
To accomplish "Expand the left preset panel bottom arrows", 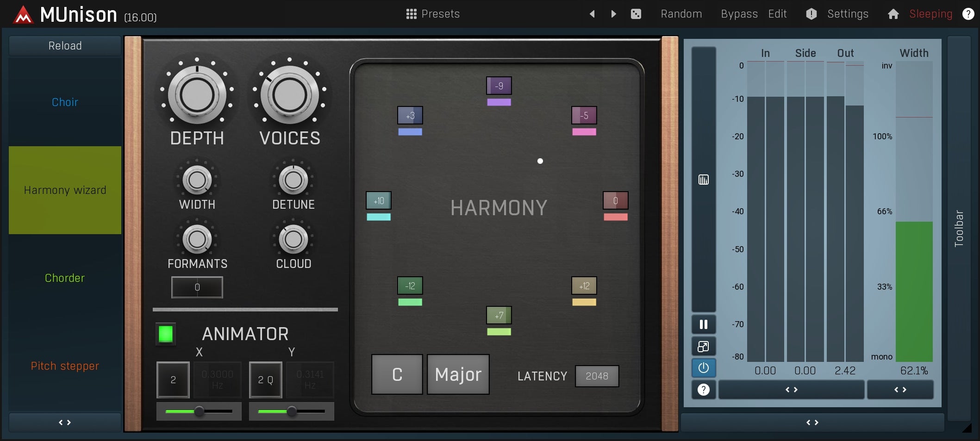I will point(65,422).
